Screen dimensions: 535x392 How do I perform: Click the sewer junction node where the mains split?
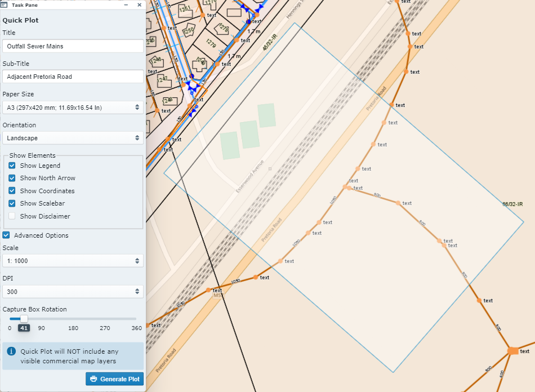coord(346,187)
